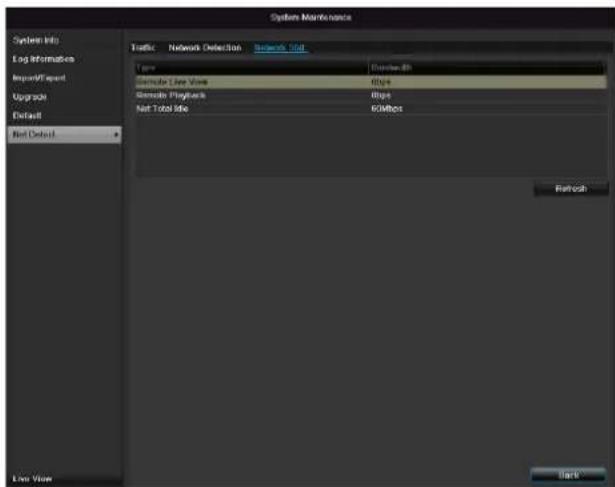Screen dimensions: 615x487
Task: Open System Info in the sidebar
Action: tap(36, 40)
